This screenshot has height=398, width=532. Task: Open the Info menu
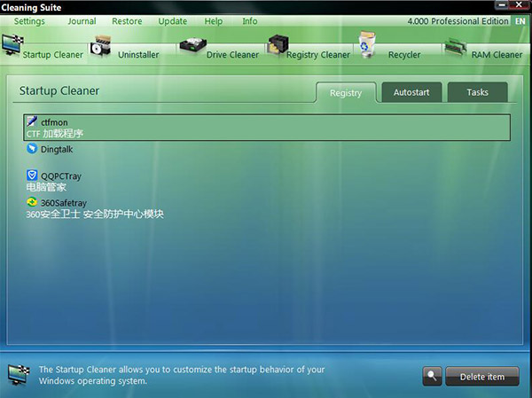tap(250, 21)
